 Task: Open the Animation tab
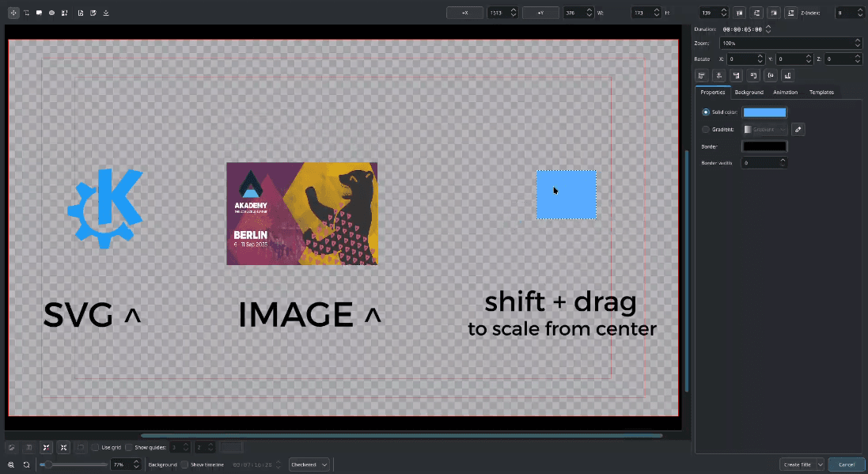point(785,93)
